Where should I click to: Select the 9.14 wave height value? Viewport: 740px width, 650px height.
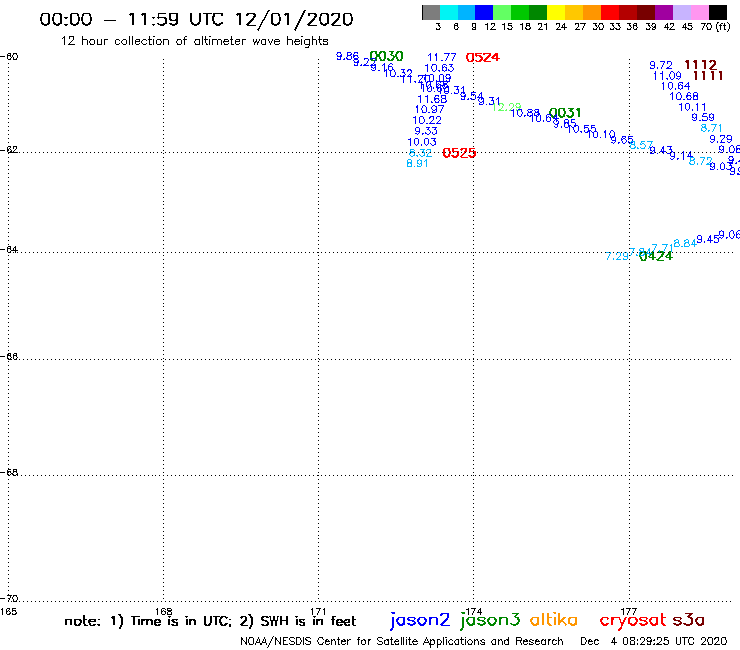[x=681, y=155]
